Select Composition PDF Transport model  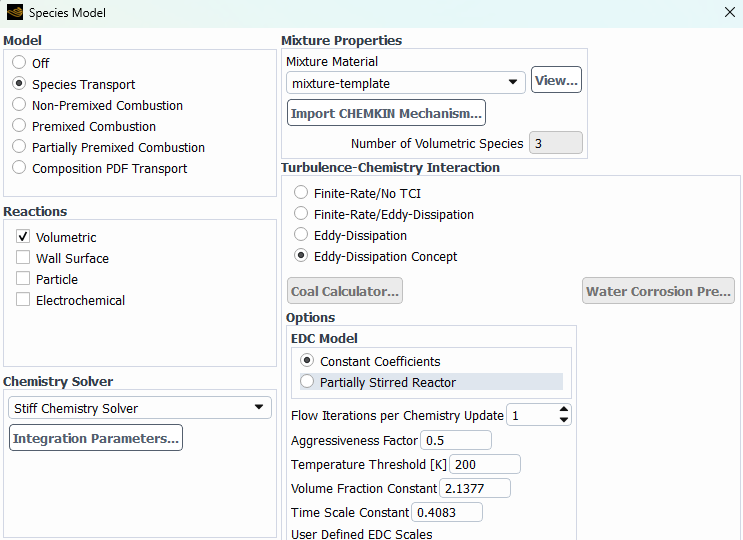[x=20, y=168]
